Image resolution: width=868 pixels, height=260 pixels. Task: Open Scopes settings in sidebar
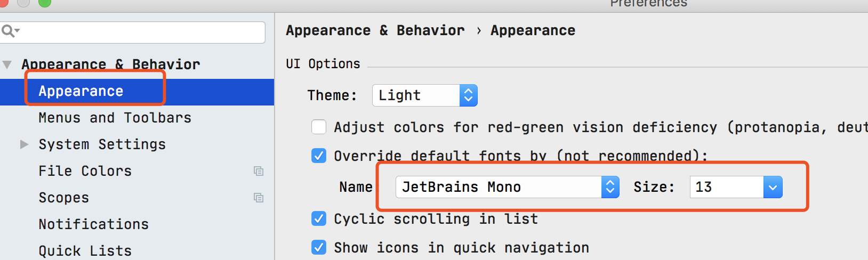tap(63, 198)
